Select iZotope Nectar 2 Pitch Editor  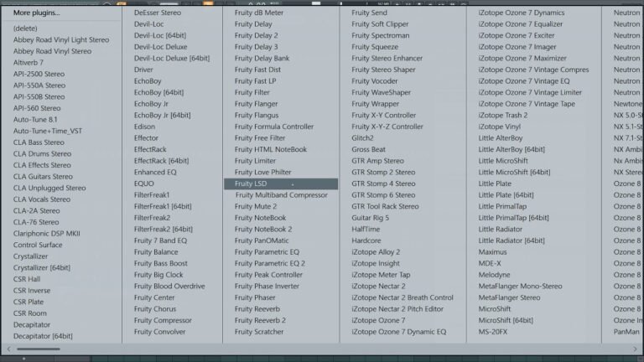(397, 309)
